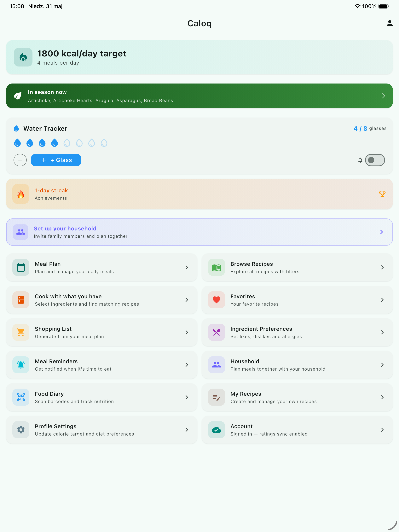399x532 pixels.
Task: Open Meal Plan menu entry
Action: coord(101,267)
